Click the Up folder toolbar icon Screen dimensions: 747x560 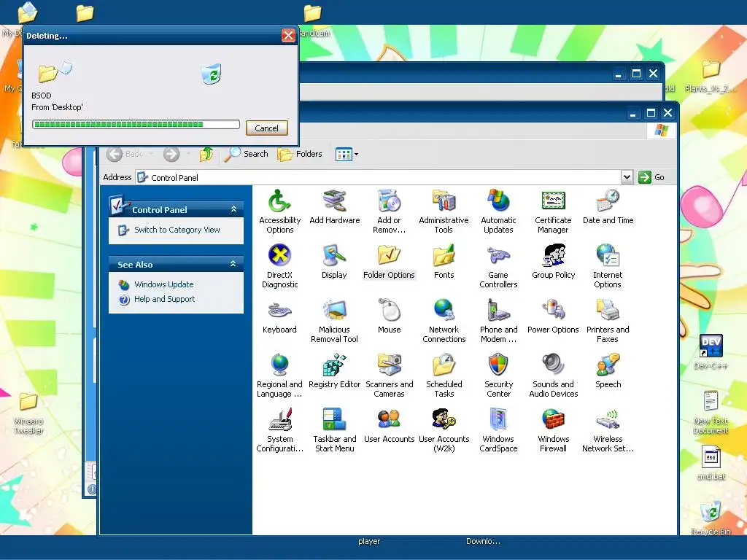click(206, 154)
